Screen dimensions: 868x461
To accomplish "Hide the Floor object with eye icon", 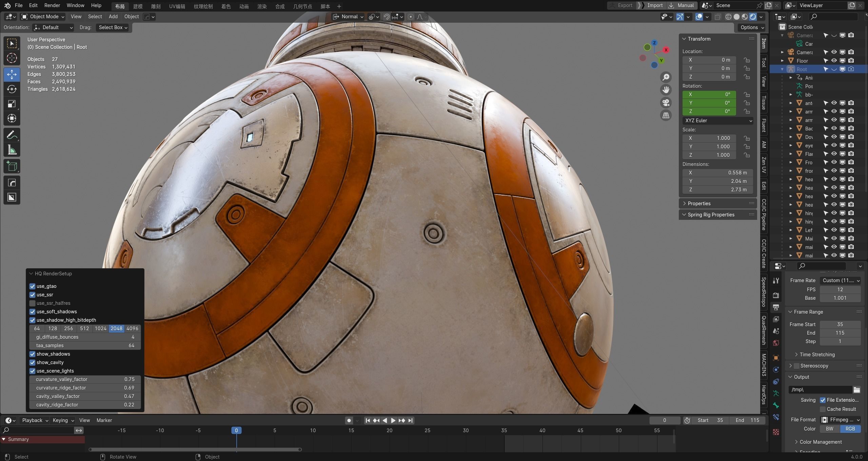I will point(834,61).
